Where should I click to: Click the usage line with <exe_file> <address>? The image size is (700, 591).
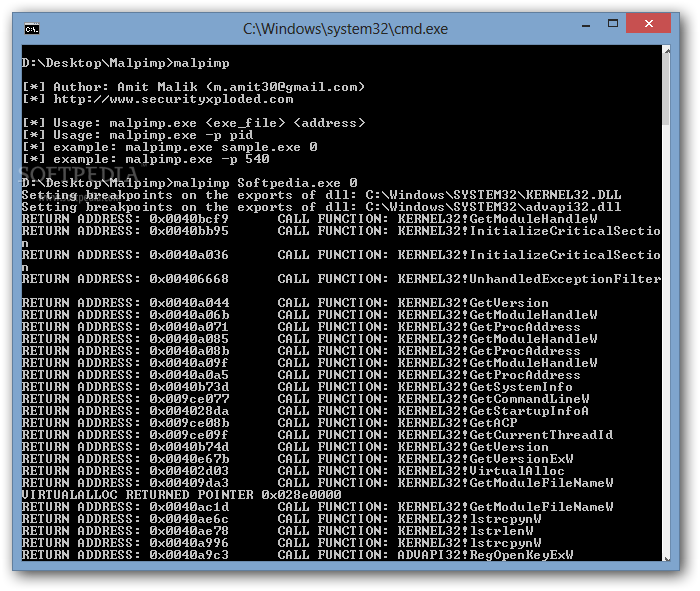(x=193, y=123)
